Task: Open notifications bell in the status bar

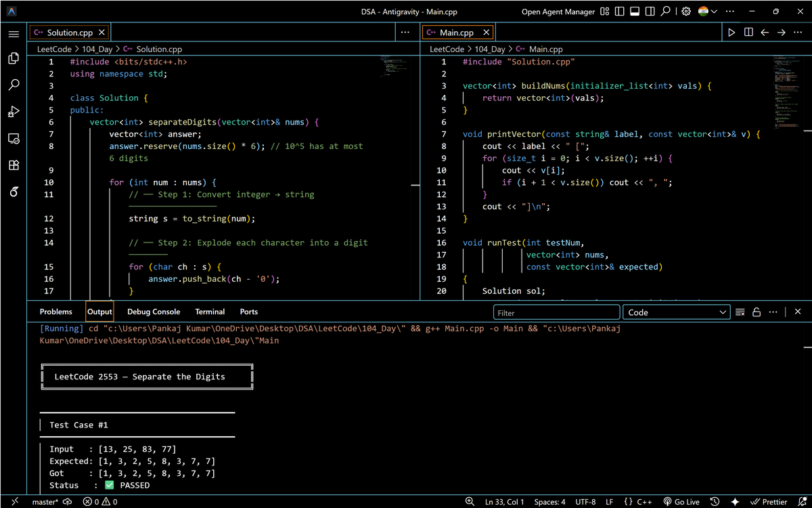Action: tap(801, 502)
